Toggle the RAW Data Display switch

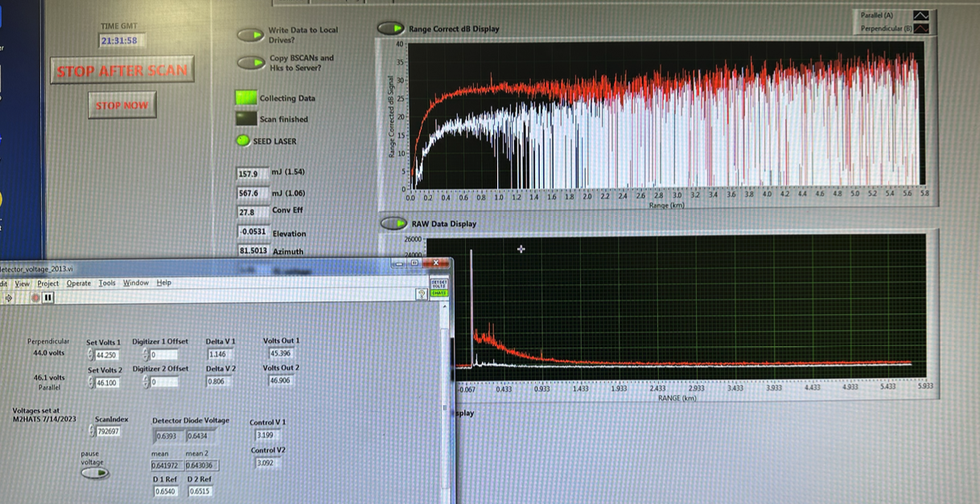[393, 223]
